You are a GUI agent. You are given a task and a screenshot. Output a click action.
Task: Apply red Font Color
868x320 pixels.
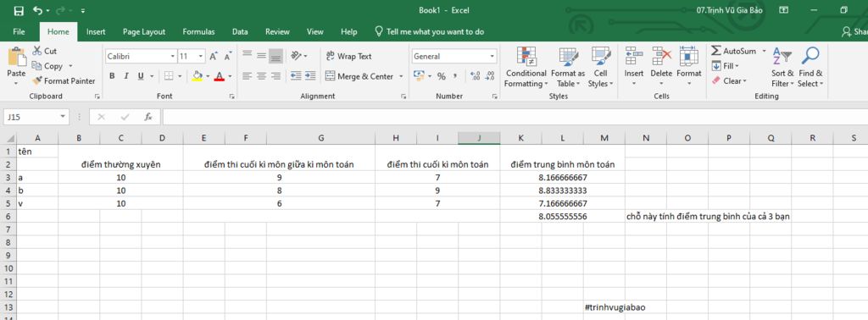pos(220,75)
